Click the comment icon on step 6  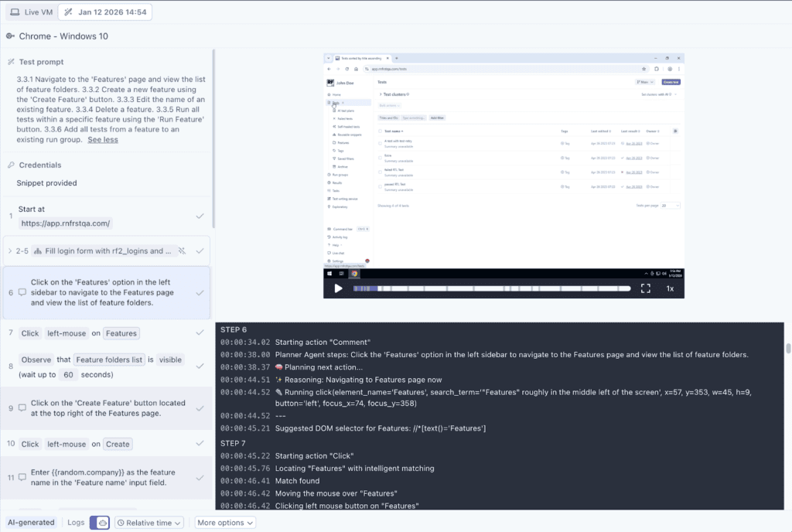pyautogui.click(x=22, y=293)
